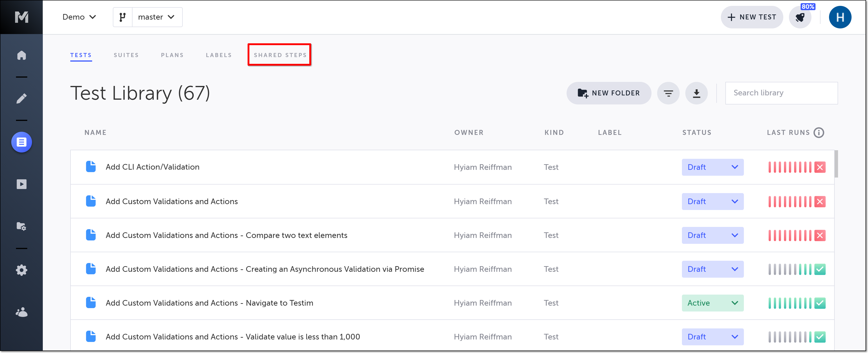Open status dropdown for Compare two text elements
This screenshot has height=353, width=868.
(713, 235)
